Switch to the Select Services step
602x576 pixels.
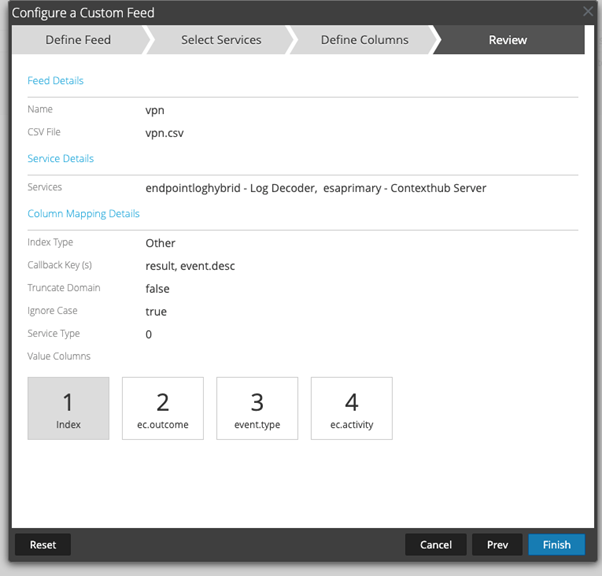[221, 40]
